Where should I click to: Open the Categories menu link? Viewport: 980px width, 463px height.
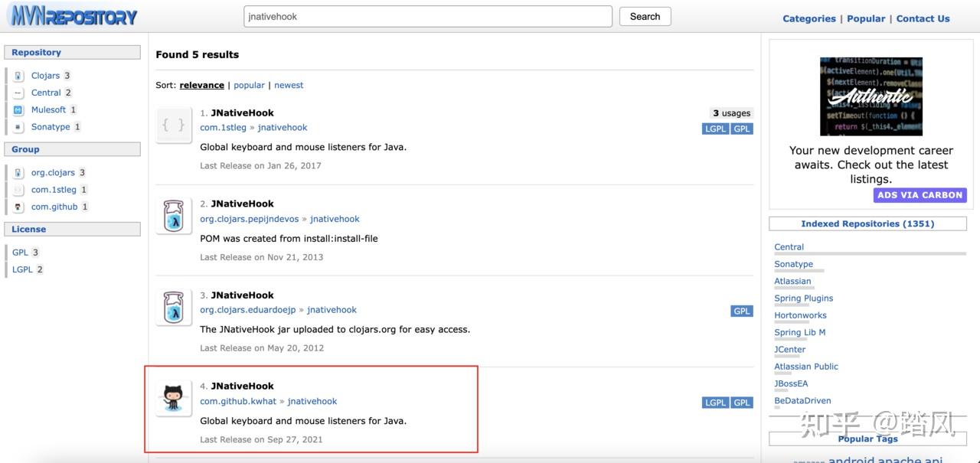point(808,18)
